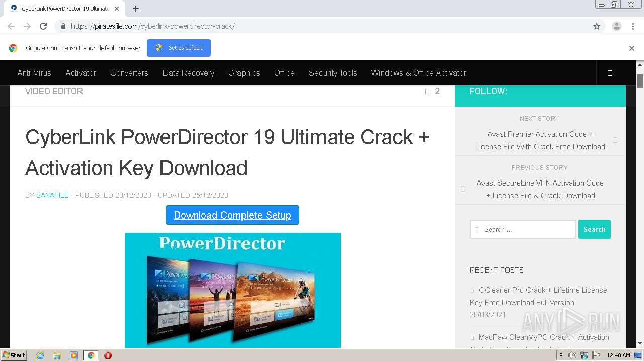The width and height of the screenshot is (644, 362).
Task: Open CCleaner Pro Crack recent post
Action: tap(538, 296)
